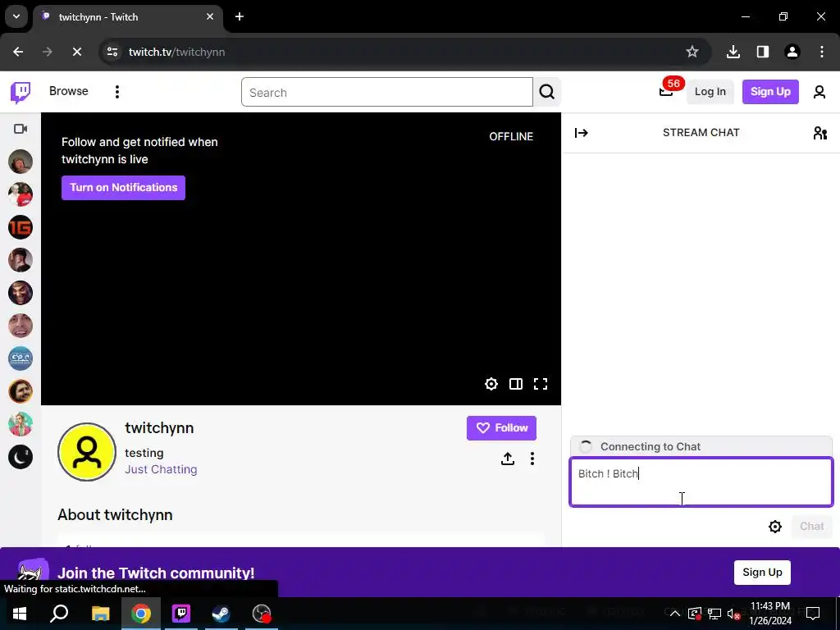Open channel more options three dots
The width and height of the screenshot is (840, 630).
[532, 459]
